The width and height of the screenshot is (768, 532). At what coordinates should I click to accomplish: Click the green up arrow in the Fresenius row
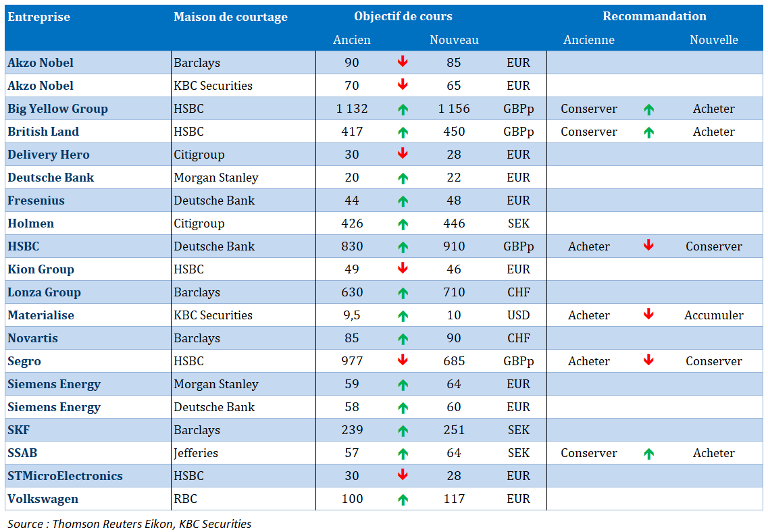tap(403, 201)
